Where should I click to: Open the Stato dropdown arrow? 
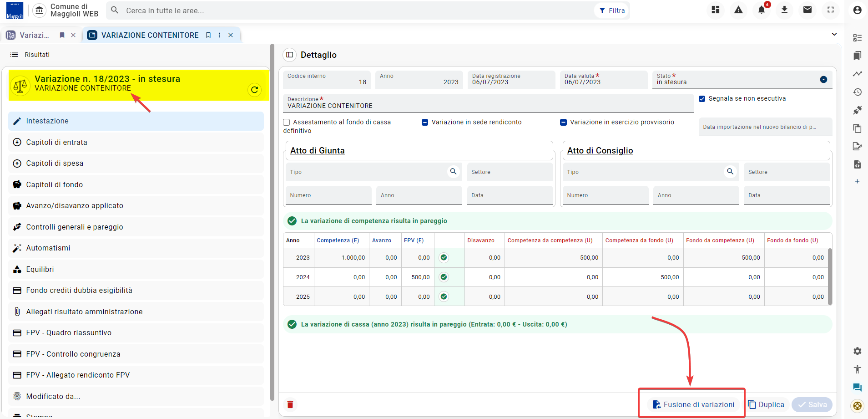coord(823,80)
